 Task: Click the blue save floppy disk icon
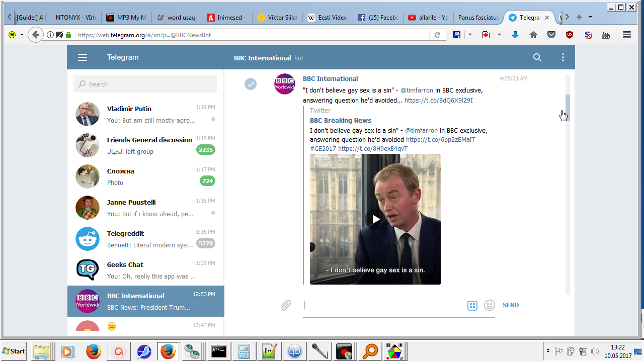[x=457, y=35]
